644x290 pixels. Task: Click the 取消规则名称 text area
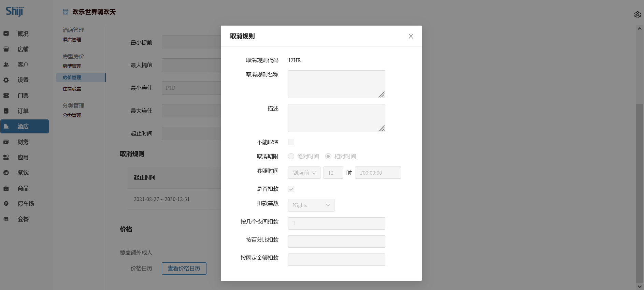336,84
